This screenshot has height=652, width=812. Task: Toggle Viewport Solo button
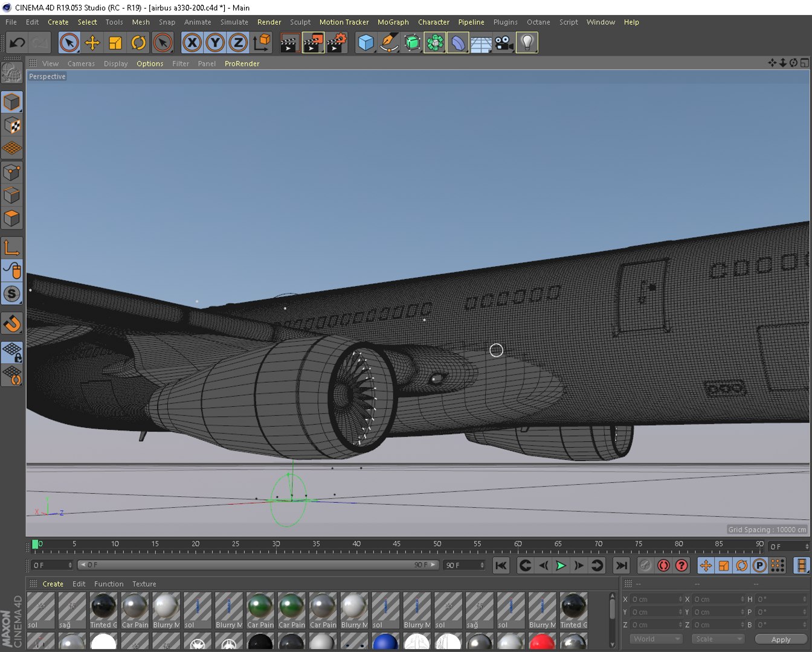tap(12, 294)
